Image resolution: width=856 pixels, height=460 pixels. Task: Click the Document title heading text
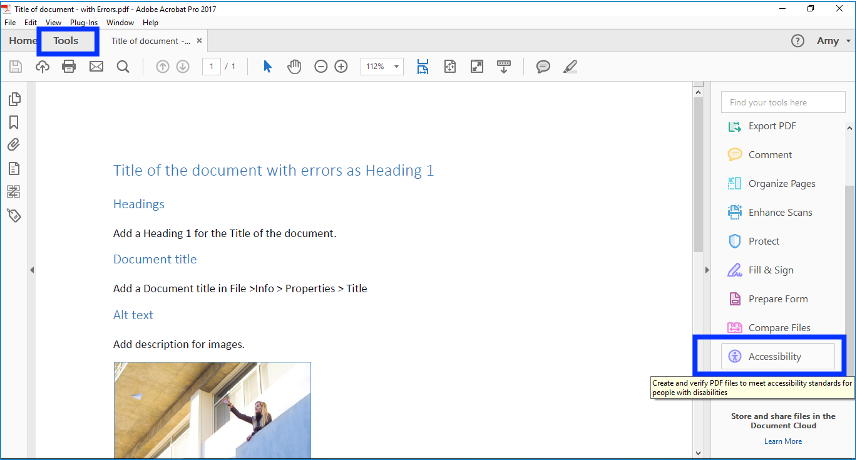(x=155, y=259)
